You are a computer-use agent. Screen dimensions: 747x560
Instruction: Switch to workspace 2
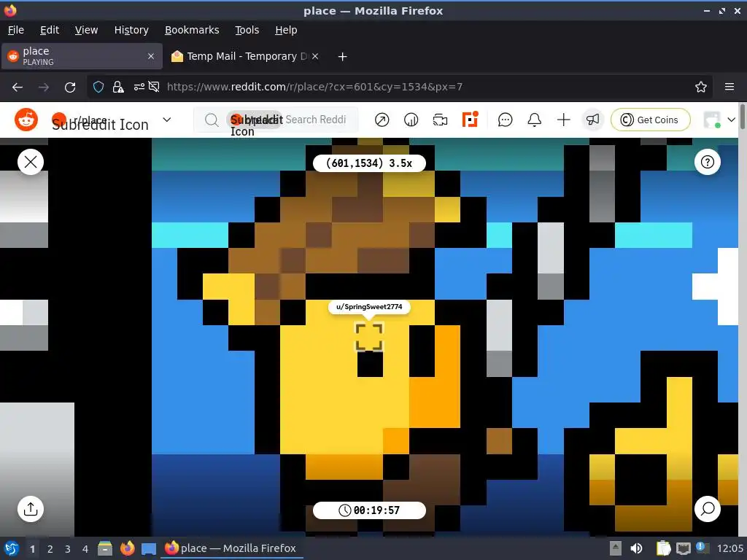(x=50, y=549)
